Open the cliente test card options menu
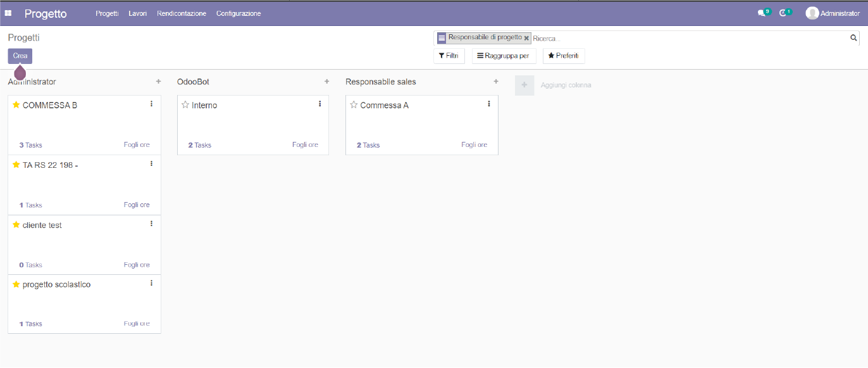868x368 pixels. click(x=151, y=224)
